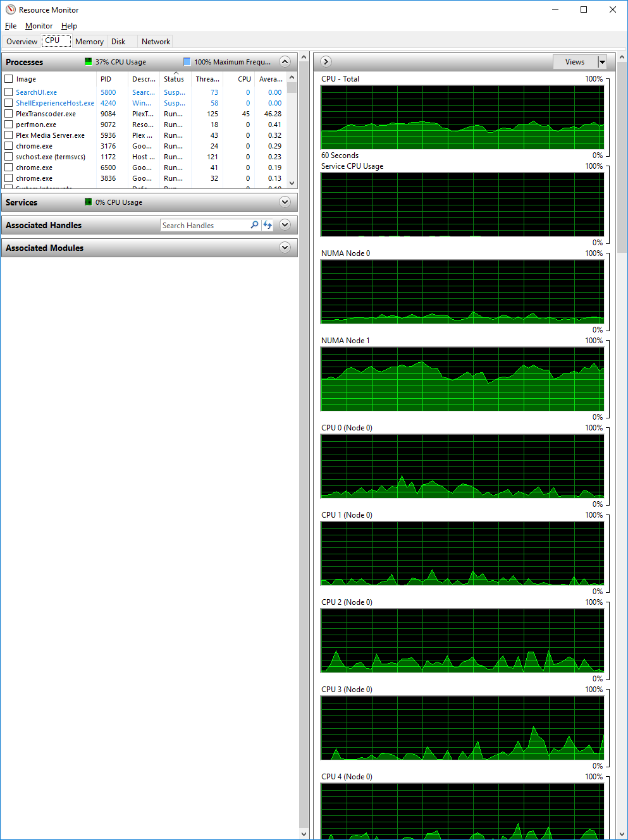Click the graphs pane scroll down arrow

pos(622,834)
